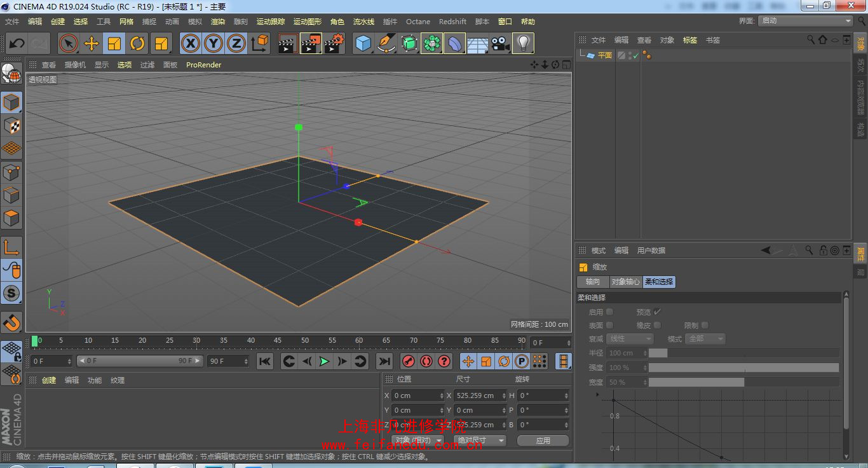
Task: Open the 衰减 线性 dropdown
Action: click(630, 339)
